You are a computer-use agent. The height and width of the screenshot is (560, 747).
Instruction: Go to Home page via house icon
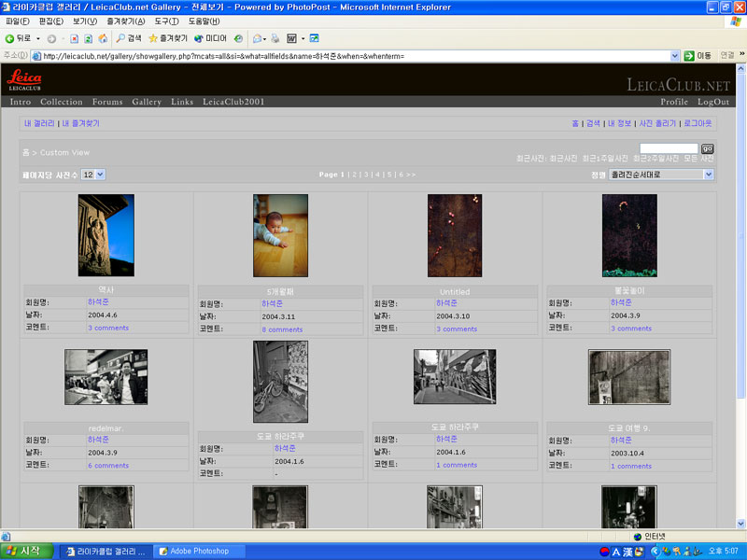(102, 38)
